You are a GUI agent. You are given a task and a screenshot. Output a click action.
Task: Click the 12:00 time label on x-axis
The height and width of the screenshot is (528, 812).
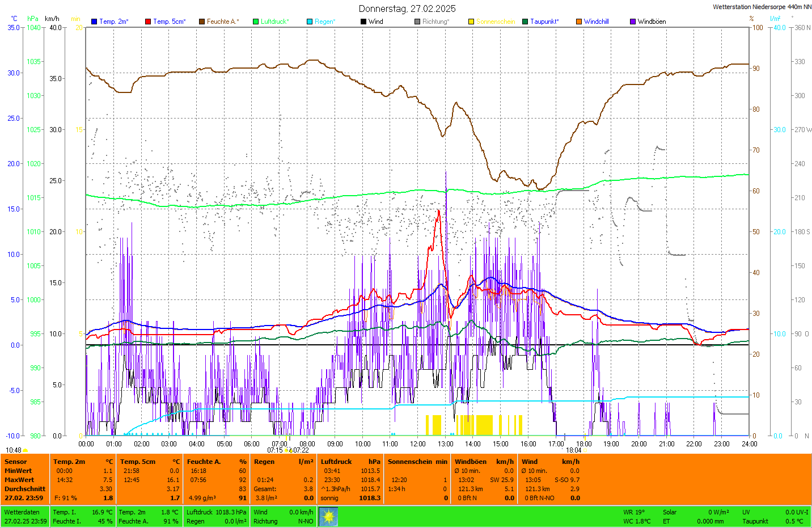pyautogui.click(x=418, y=444)
